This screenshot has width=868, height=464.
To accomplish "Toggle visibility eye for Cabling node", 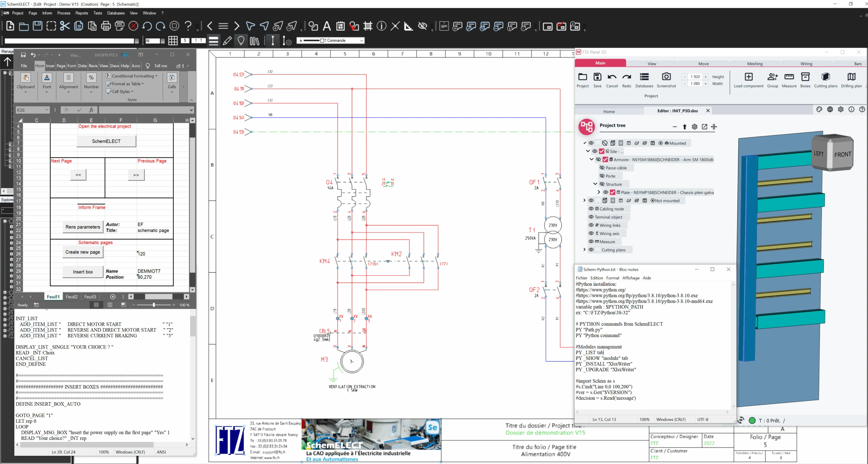I will [591, 209].
